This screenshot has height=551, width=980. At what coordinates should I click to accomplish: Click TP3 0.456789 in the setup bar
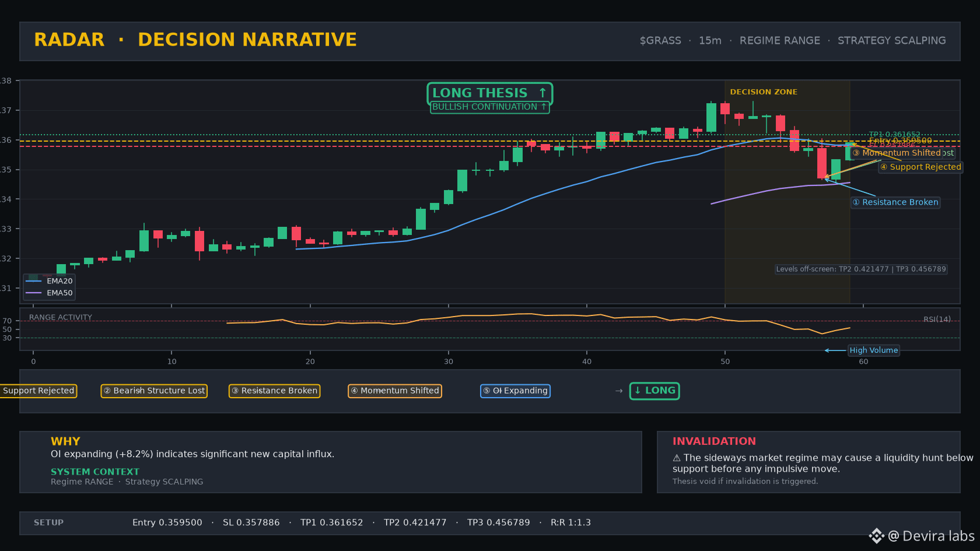pyautogui.click(x=499, y=522)
